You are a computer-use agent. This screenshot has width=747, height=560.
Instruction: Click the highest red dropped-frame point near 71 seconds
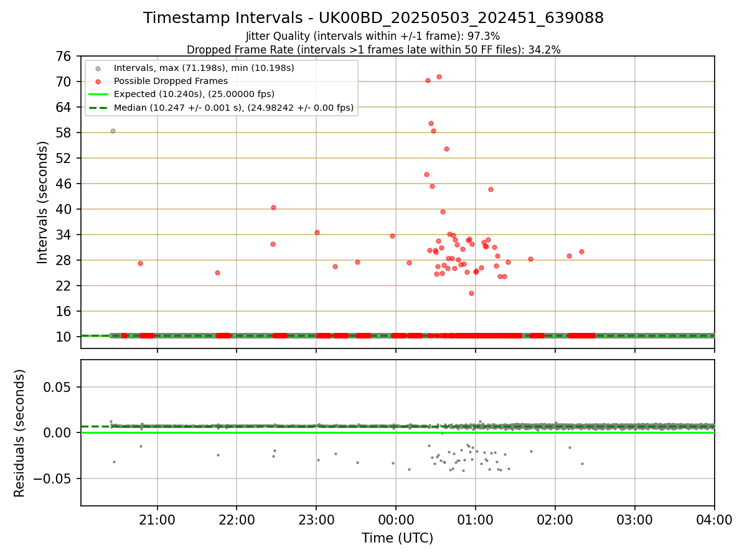tap(439, 77)
